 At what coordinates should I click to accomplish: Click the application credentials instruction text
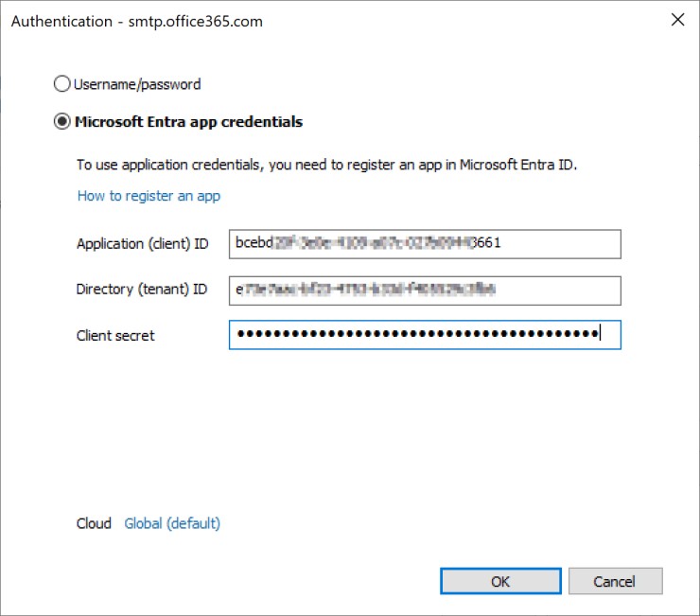click(326, 165)
